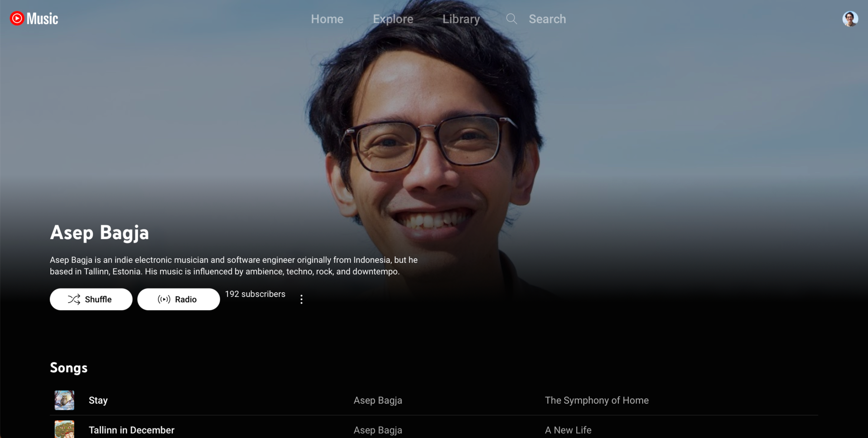Start Shuffle play for Asep Bagja
Image resolution: width=868 pixels, height=438 pixels.
91,299
